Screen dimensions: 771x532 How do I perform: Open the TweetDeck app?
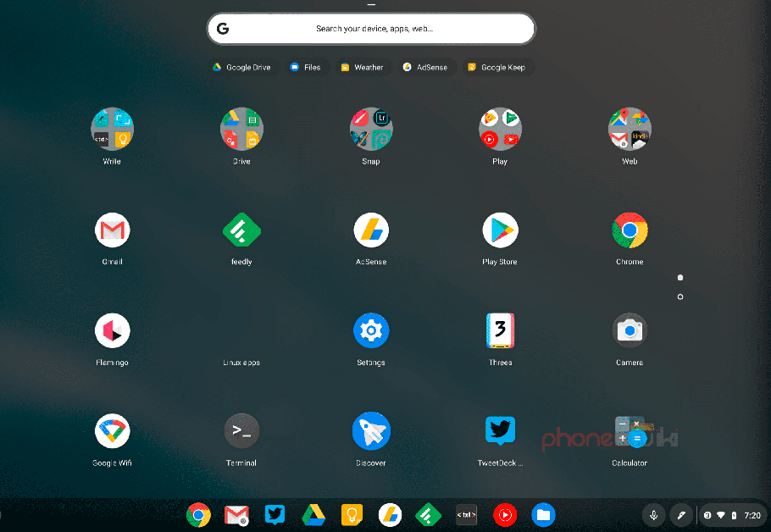coord(500,430)
